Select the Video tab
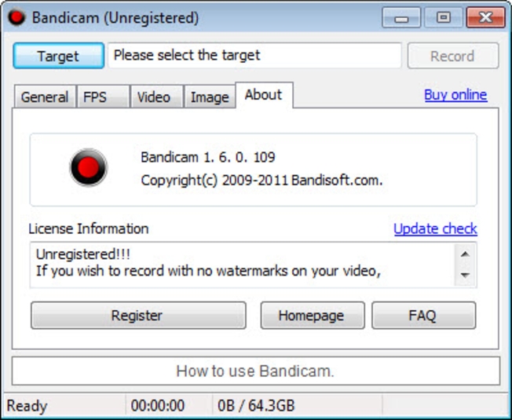 pos(154,97)
